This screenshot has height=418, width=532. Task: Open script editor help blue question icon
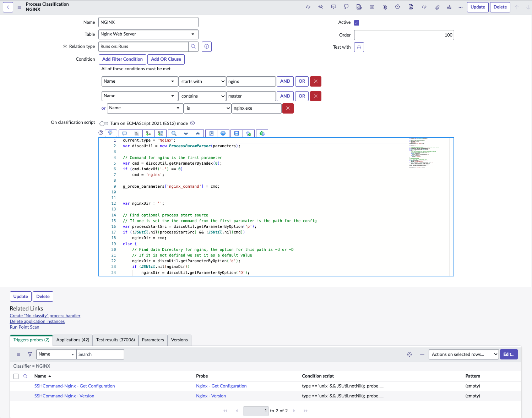[x=223, y=133]
